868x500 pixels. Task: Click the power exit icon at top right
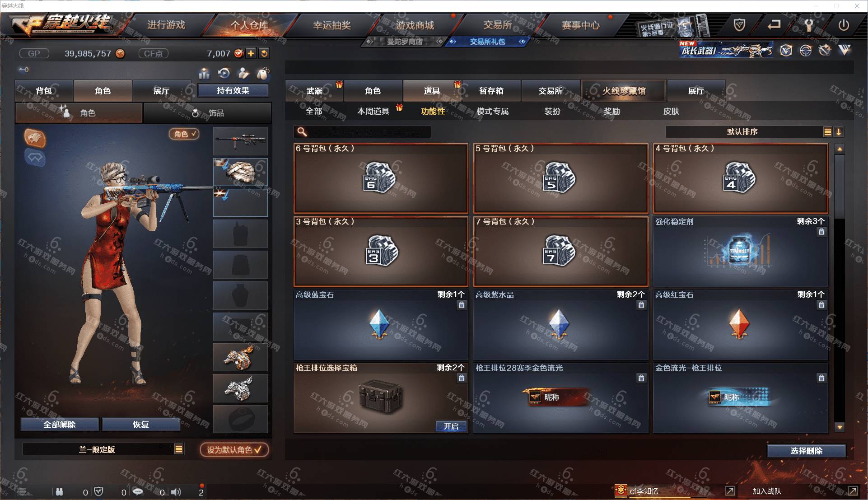pos(844,25)
